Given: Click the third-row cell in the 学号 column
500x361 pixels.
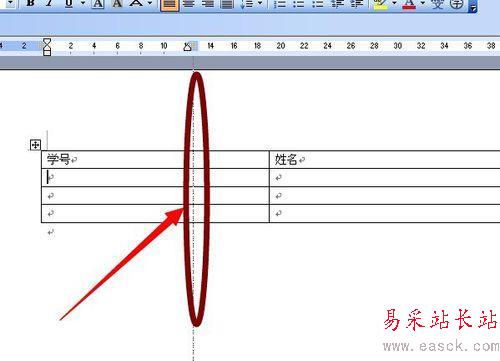Looking at the screenshot, I should pos(155,196).
